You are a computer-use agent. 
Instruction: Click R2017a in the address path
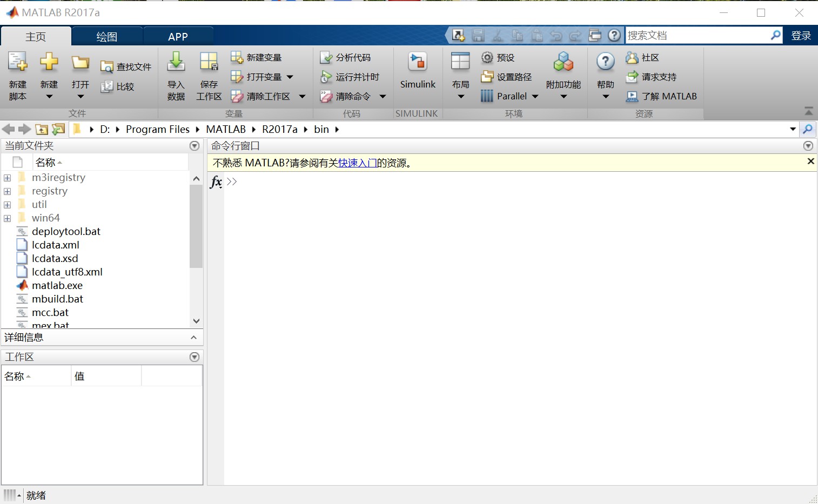[x=280, y=129]
